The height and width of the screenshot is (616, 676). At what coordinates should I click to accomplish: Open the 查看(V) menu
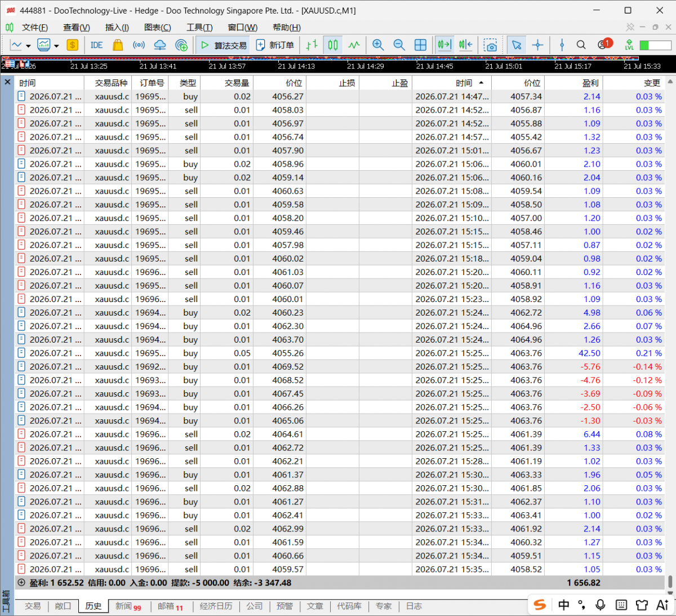pos(77,27)
